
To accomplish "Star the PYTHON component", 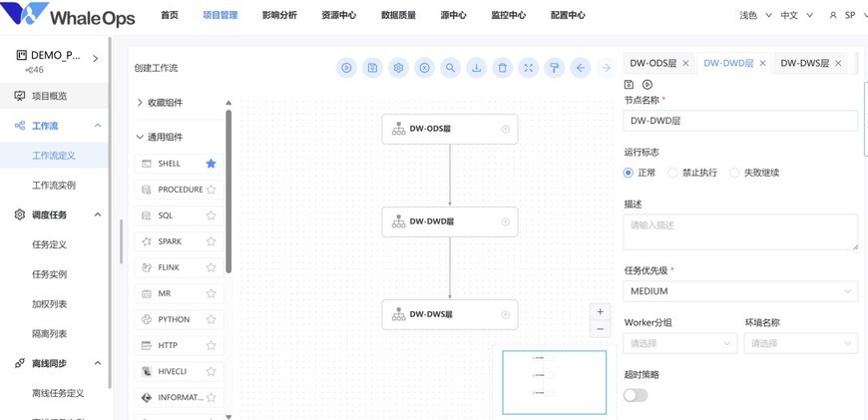I will pyautogui.click(x=211, y=319).
